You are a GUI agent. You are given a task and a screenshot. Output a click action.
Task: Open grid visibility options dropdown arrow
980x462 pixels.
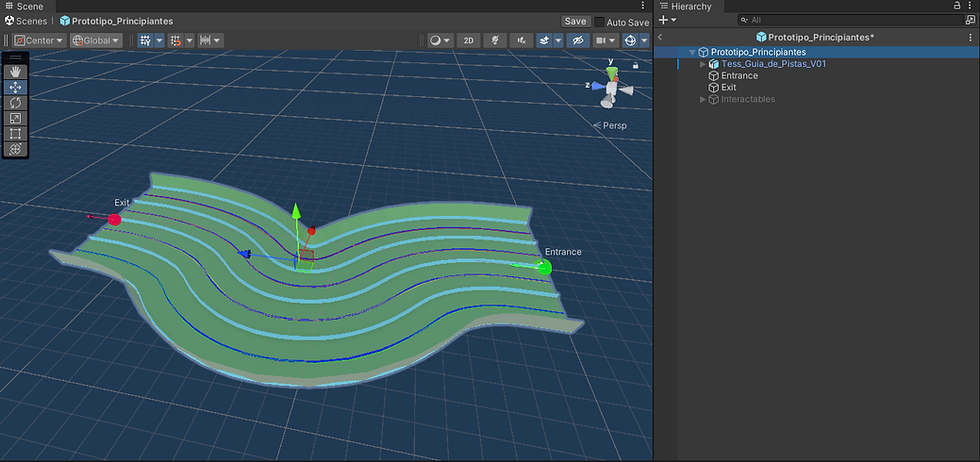(x=189, y=41)
